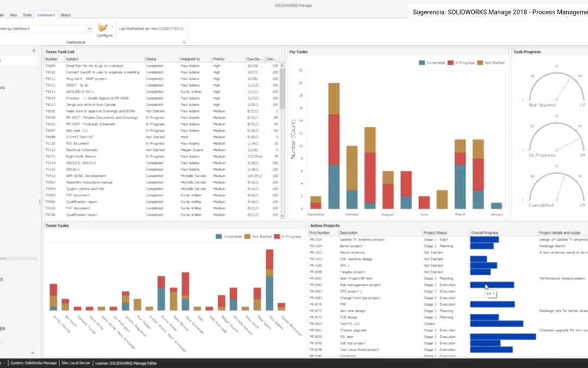The height and width of the screenshot is (368, 588).
Task: Click the Configure drop-down arrow
Action: pyautogui.click(x=112, y=26)
